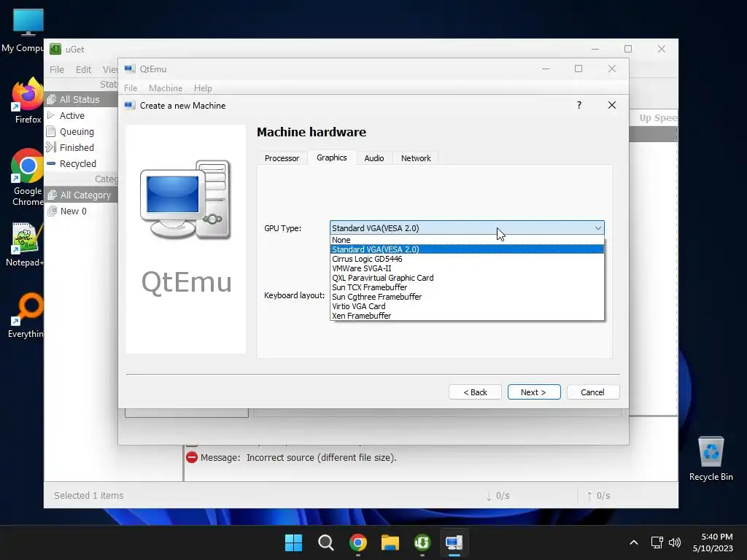The width and height of the screenshot is (747, 560).
Task: Open taskbar Search
Action: pyautogui.click(x=326, y=542)
